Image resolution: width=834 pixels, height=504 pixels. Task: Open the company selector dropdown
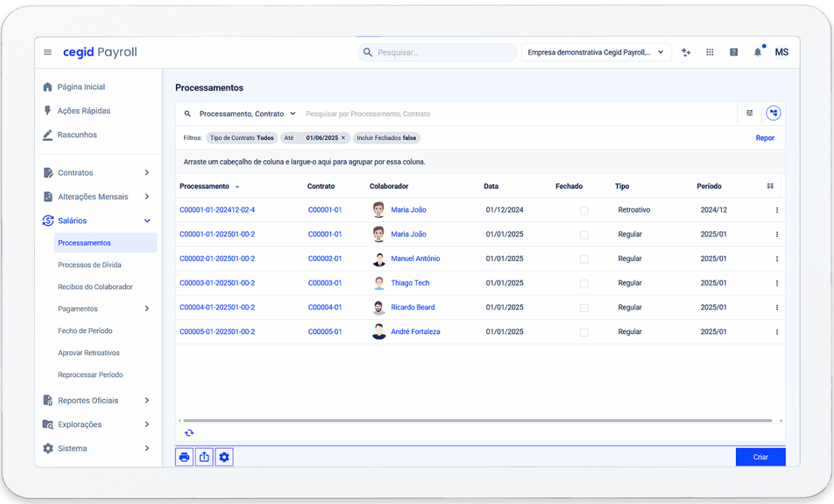pos(596,52)
